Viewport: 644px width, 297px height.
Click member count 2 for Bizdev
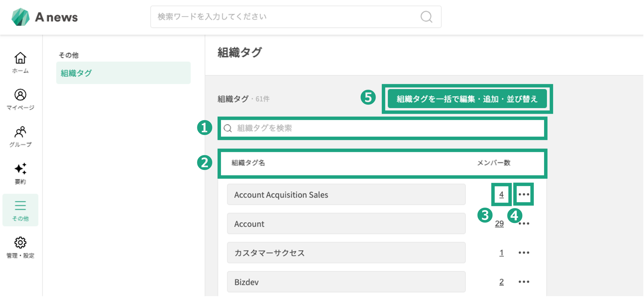(501, 282)
